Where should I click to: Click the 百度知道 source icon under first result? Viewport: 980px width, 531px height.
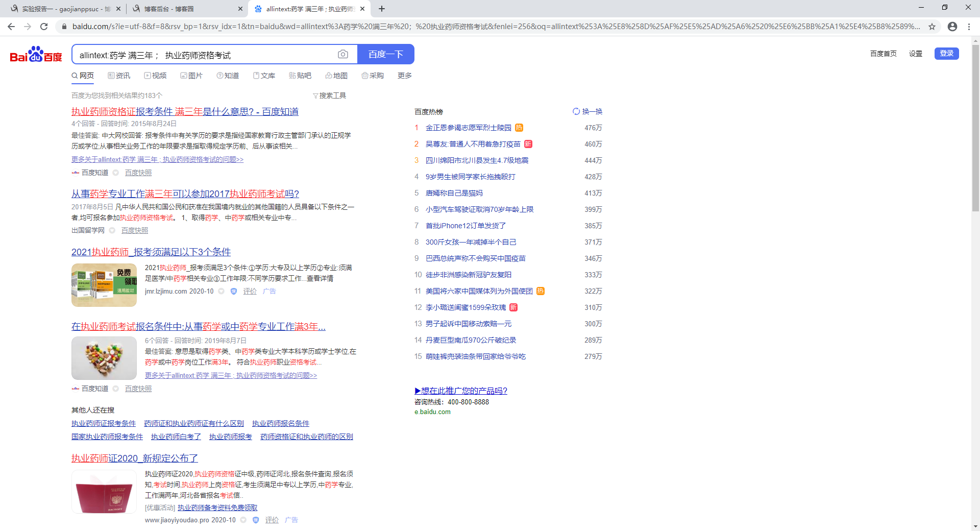pos(75,173)
